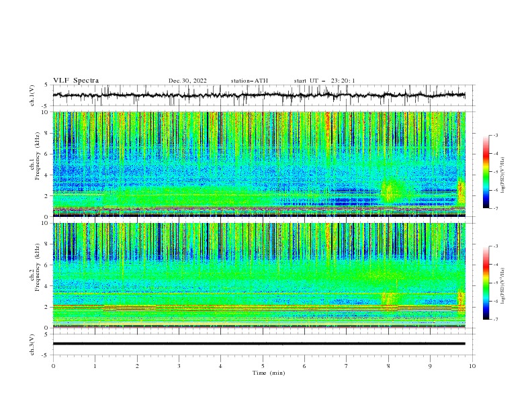
Task: Select the date text "Dec. 30, 2022"
Action: (187, 81)
